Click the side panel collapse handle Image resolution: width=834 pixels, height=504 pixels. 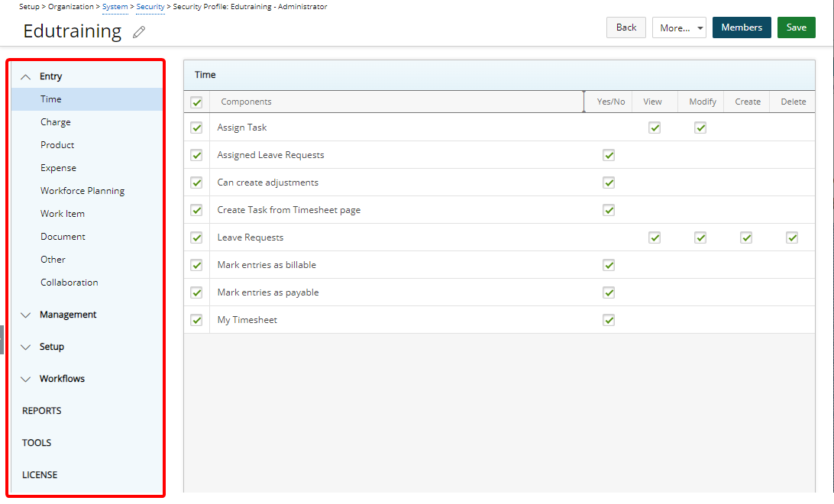tap(2, 340)
